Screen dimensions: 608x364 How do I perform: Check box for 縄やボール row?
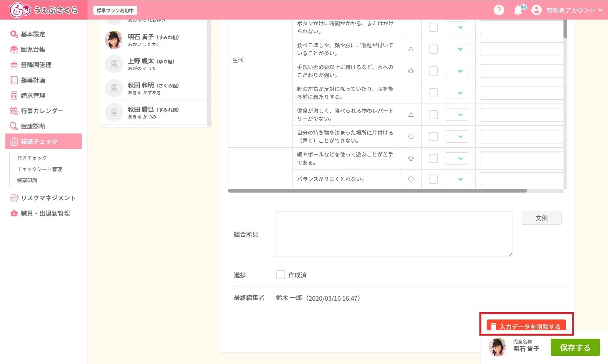pos(433,158)
